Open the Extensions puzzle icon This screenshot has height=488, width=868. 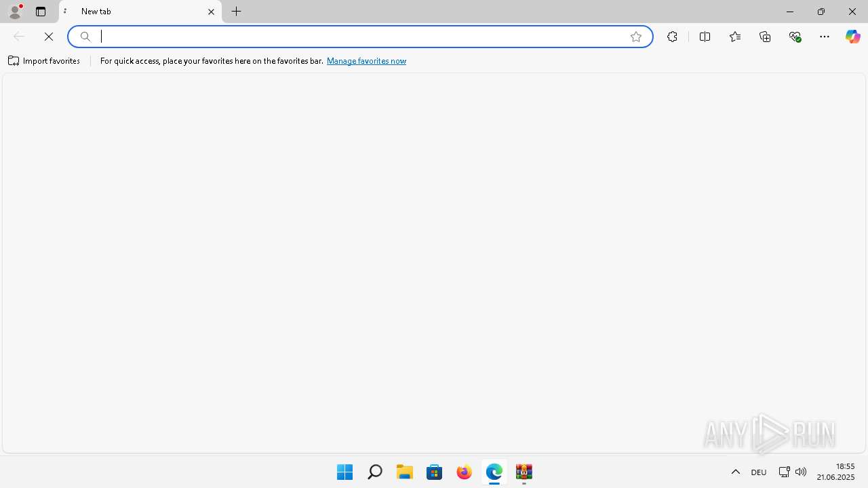(x=672, y=37)
